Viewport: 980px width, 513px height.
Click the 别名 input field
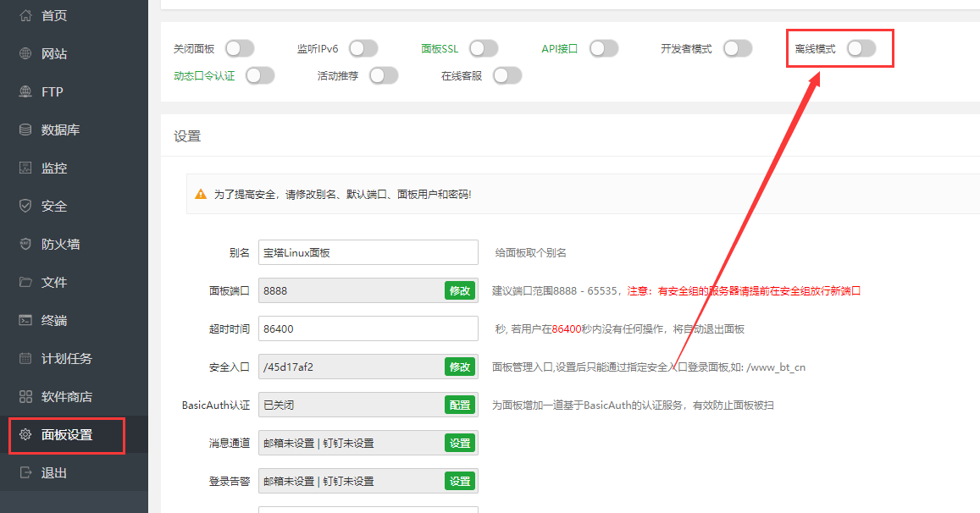click(368, 252)
